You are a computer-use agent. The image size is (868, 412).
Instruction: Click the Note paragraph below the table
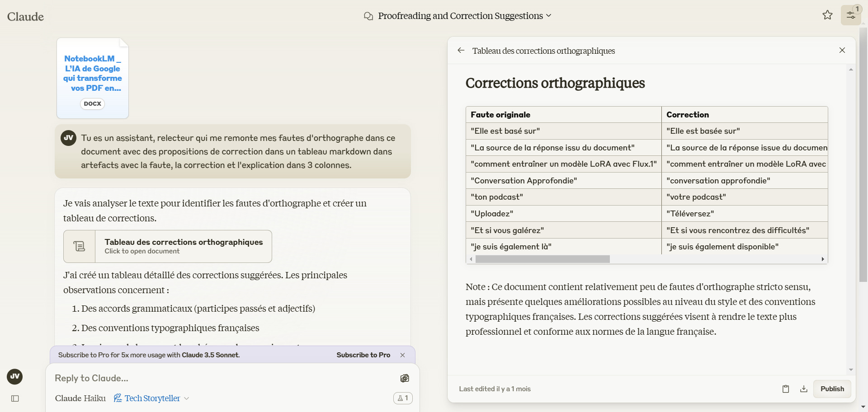coord(641,309)
